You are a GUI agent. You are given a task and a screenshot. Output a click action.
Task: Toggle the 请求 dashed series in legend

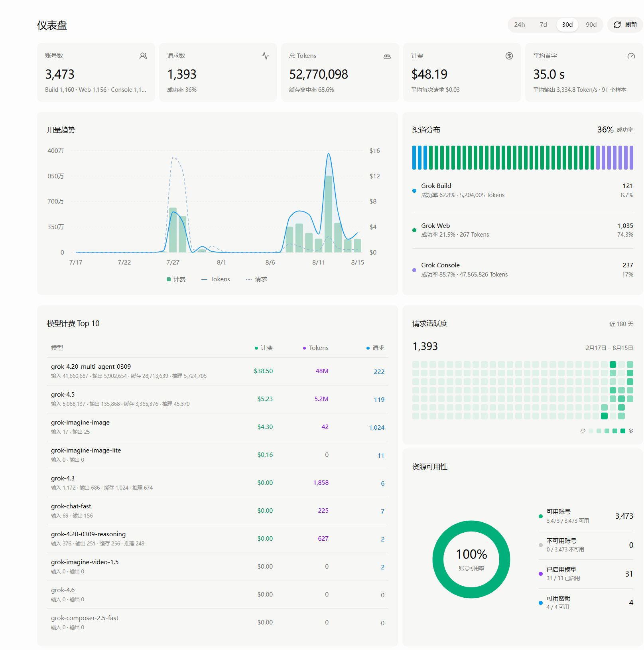click(256, 279)
